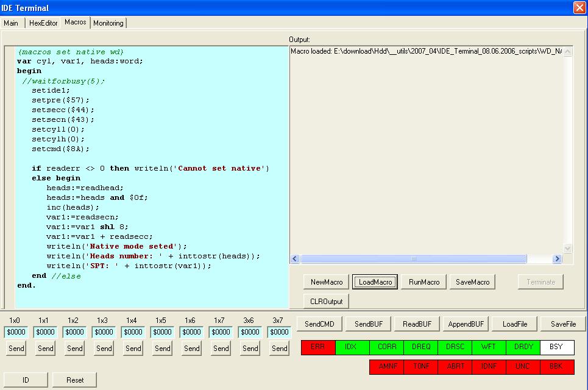Image resolution: width=588 pixels, height=390 pixels.
Task: Send the 1x0 register value
Action: (x=16, y=349)
